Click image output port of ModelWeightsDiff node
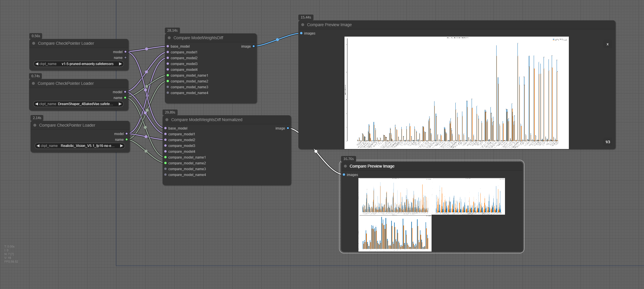Viewport: 644px width, 289px height. 254,46
